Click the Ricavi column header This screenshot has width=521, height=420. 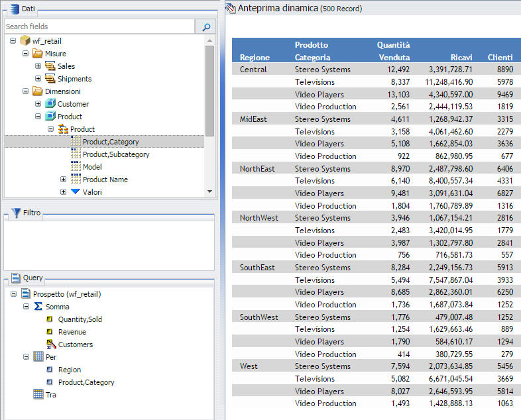(461, 58)
